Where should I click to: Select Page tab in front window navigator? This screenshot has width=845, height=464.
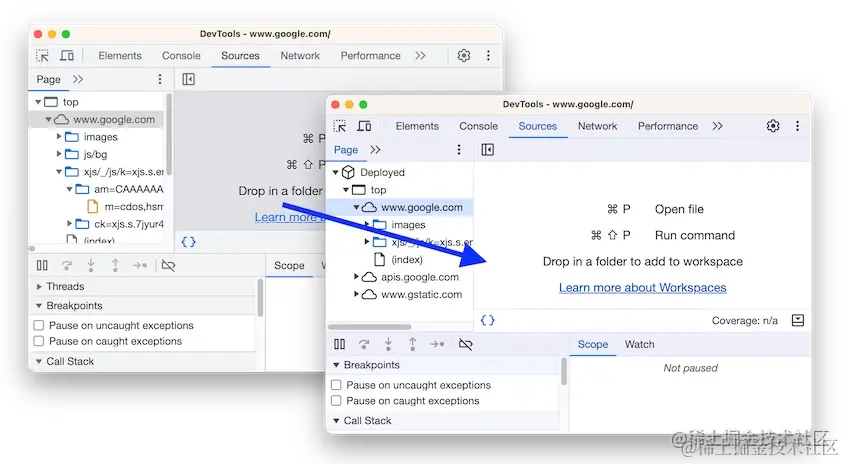[x=345, y=150]
